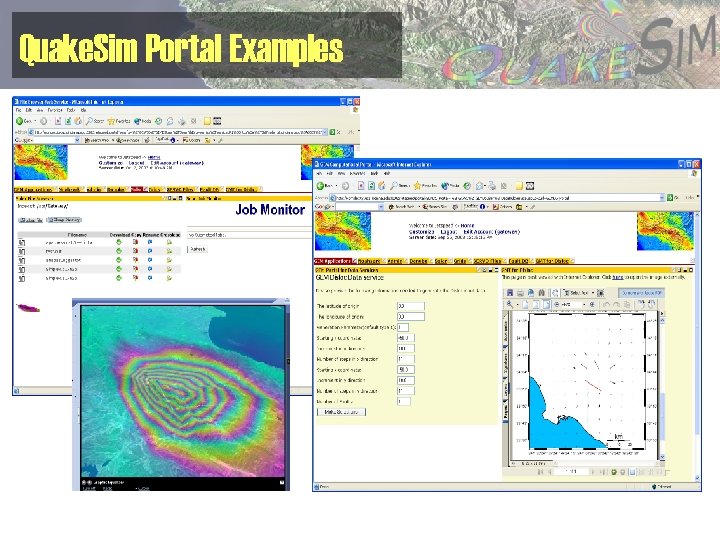
Task: Open zoom percentage dropdown in PDF viewer
Action: click(584, 304)
